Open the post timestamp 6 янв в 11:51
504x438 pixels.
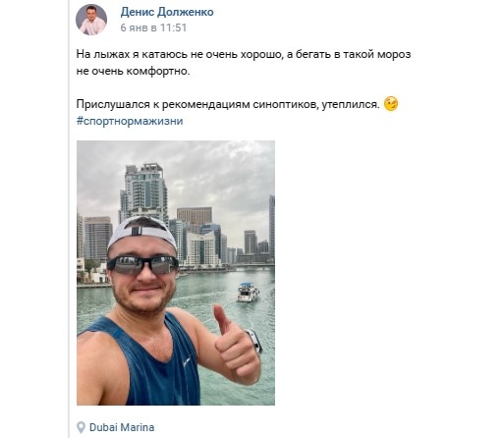[x=153, y=27]
